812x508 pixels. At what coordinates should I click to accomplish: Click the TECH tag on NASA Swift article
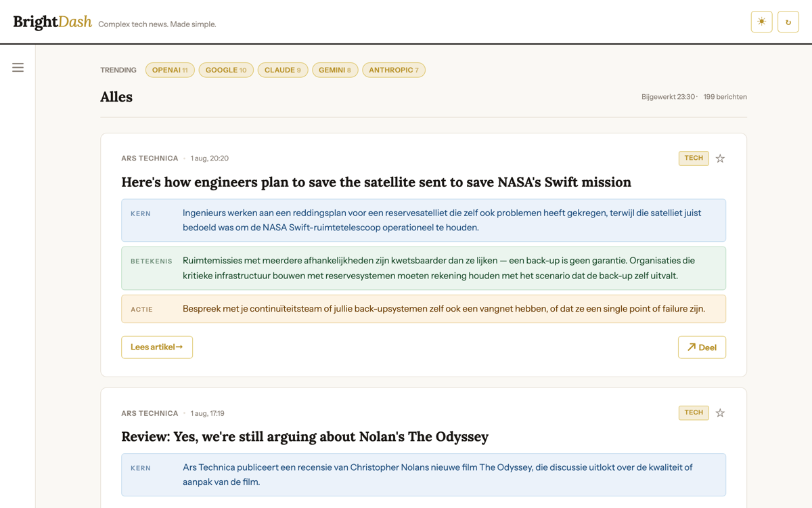click(694, 158)
